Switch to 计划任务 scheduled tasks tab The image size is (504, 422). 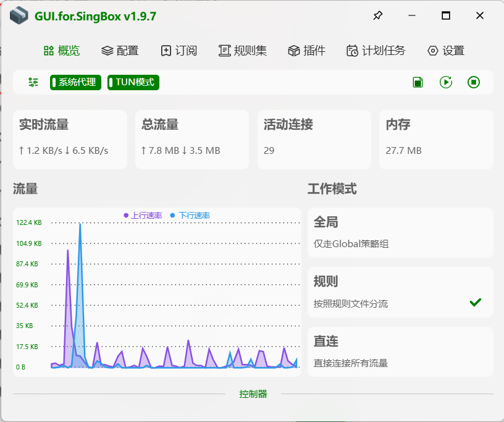[x=376, y=51]
